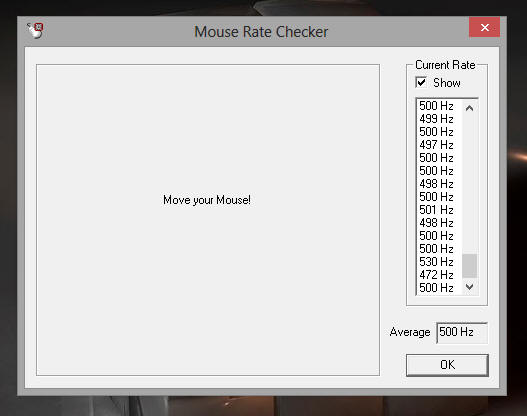Click the OK button
527x416 pixels.
coord(447,365)
